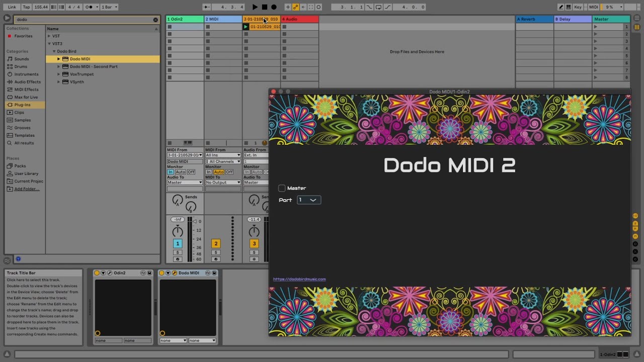Set track 2 Monitor to Off
This screenshot has height=362, width=644.
click(229, 172)
